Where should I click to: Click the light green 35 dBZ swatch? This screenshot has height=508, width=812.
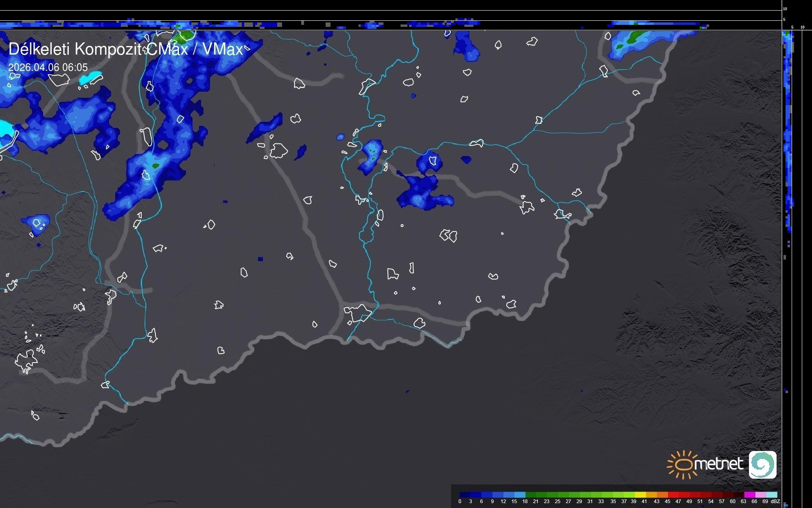(618, 495)
